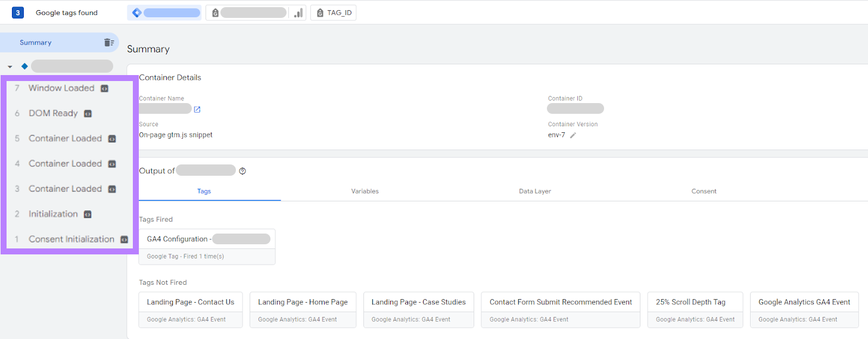868x339 pixels.
Task: Select event 5 Container Loaded
Action: 65,138
